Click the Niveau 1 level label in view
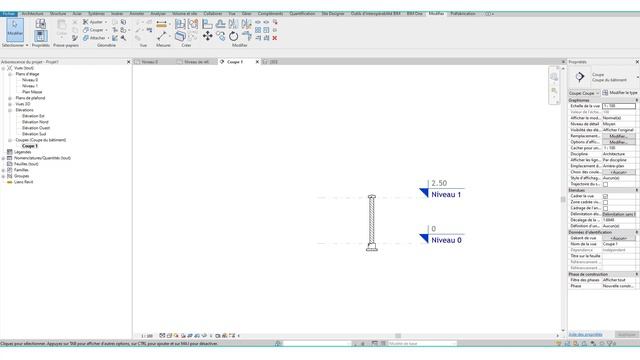 446,195
